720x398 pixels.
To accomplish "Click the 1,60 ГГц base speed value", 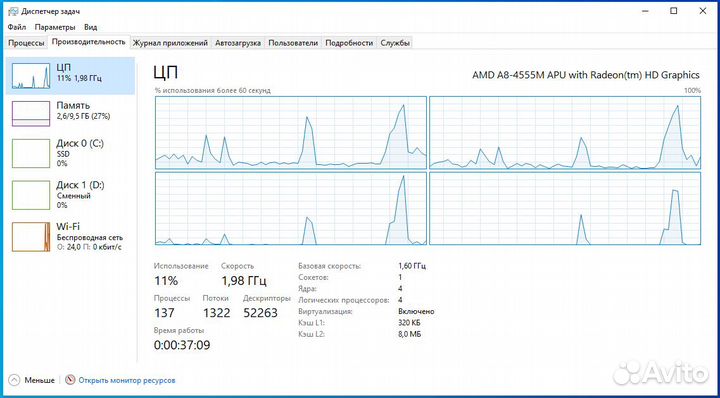I will click(412, 266).
